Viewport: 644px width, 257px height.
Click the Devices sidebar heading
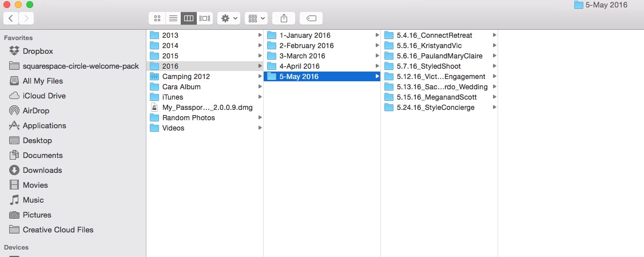[x=17, y=247]
